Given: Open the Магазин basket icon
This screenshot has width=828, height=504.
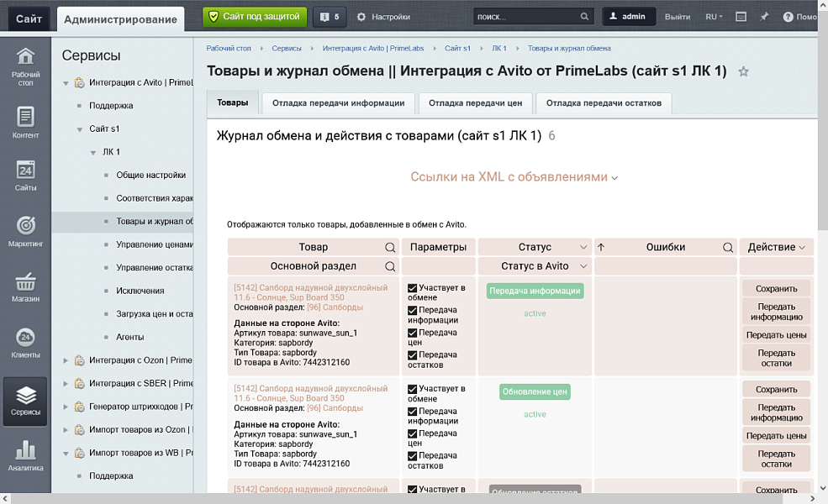Looking at the screenshot, I should click(25, 286).
